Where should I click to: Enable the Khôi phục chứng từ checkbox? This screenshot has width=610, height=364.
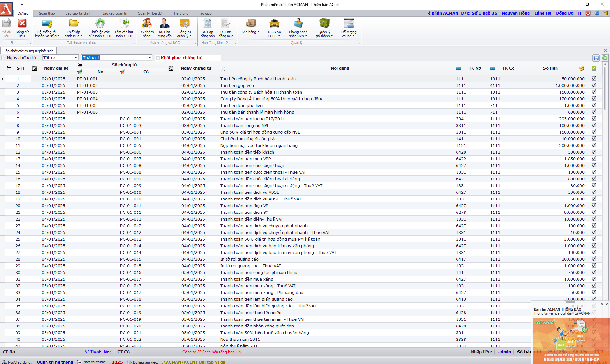coord(158,58)
